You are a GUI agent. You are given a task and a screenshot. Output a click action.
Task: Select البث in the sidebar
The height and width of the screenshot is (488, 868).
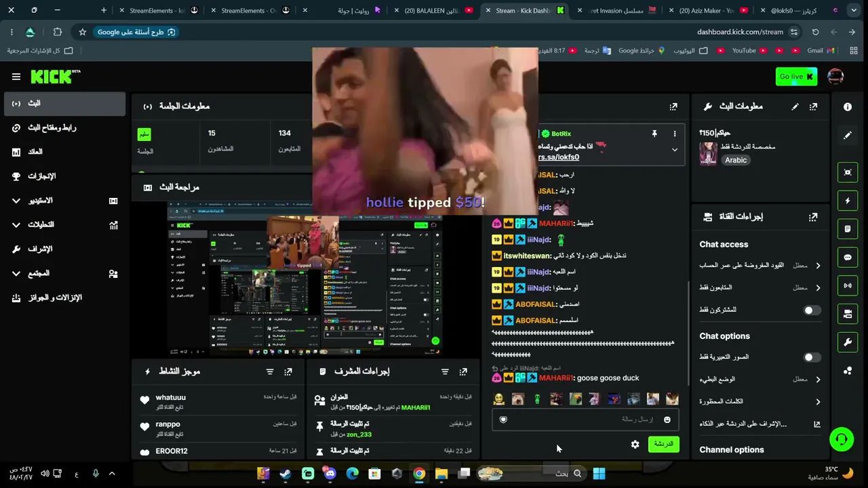[65, 104]
